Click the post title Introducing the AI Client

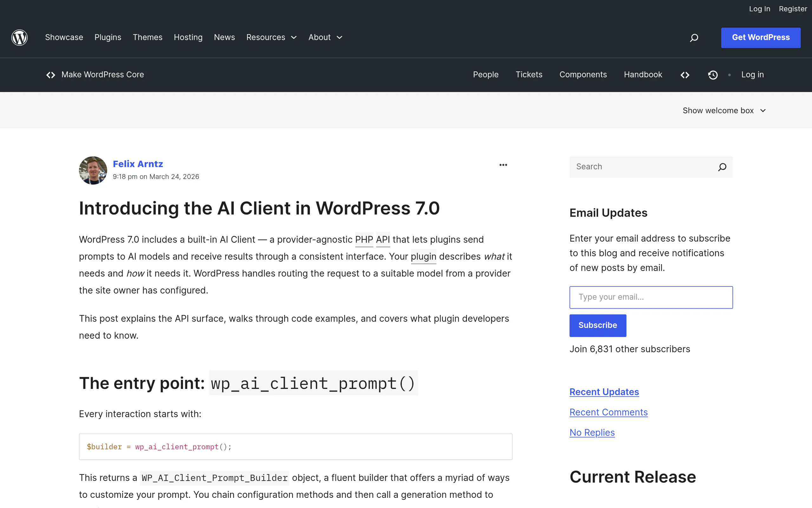click(259, 208)
